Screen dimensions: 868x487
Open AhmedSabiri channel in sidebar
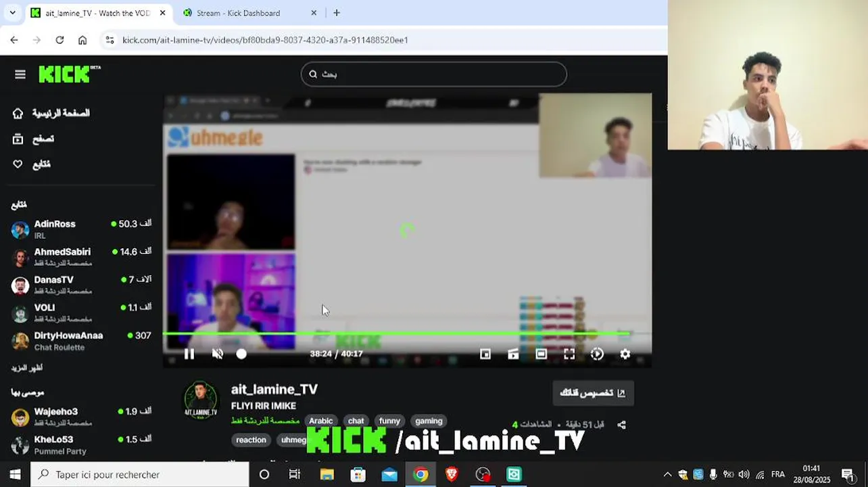click(81, 257)
